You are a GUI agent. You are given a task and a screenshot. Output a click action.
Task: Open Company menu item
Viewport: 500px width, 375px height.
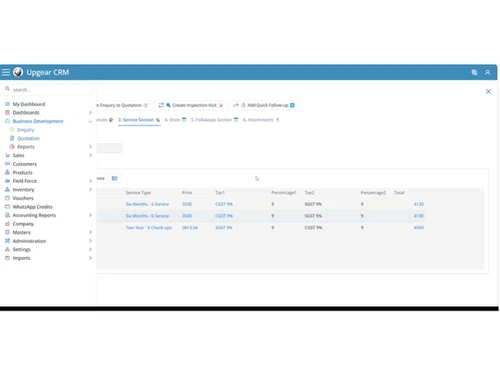(23, 224)
